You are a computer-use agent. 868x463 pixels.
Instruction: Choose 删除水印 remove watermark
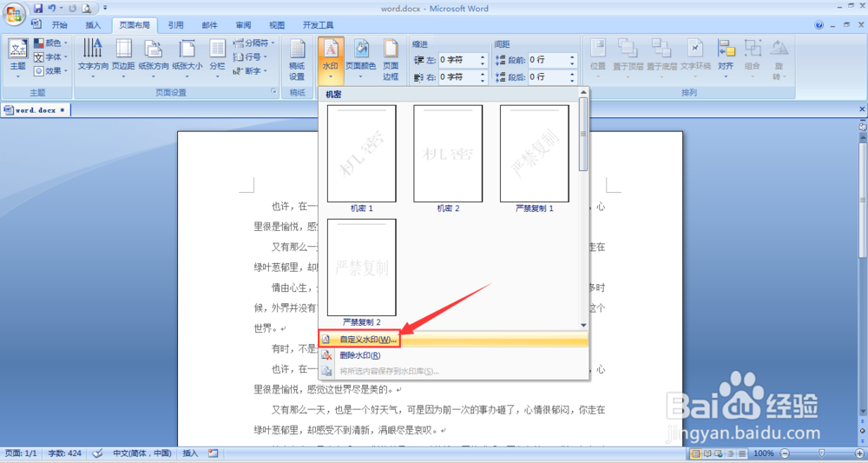453,355
